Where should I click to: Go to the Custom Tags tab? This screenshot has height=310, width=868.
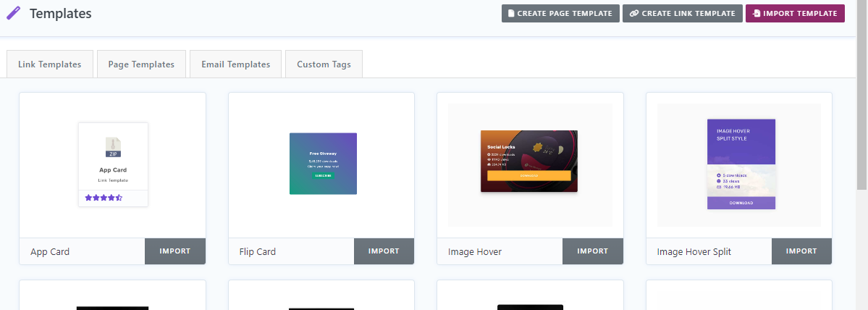coord(324,64)
